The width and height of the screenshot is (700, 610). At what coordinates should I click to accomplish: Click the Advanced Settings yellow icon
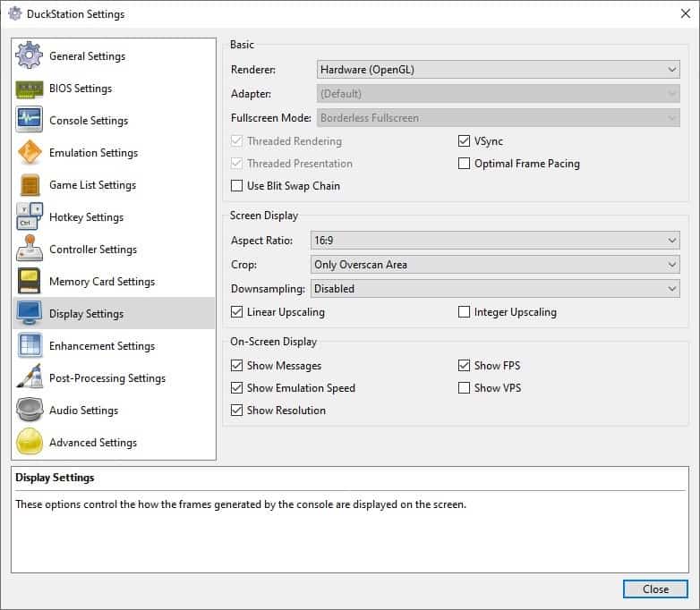(x=30, y=442)
